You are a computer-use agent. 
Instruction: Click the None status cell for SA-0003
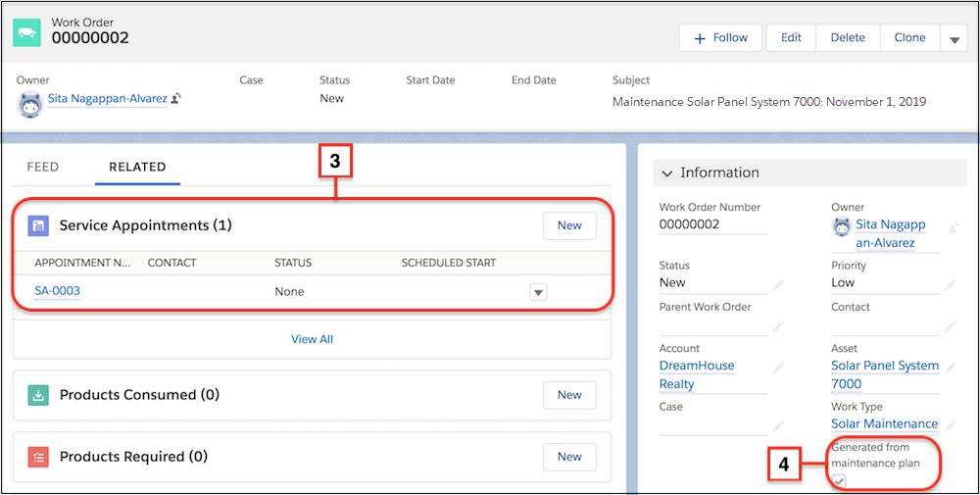pos(289,292)
